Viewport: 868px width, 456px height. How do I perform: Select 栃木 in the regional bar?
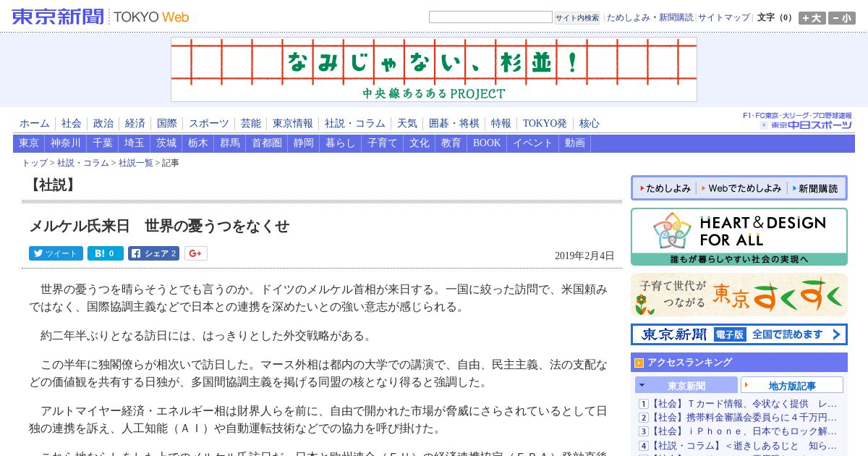(198, 143)
